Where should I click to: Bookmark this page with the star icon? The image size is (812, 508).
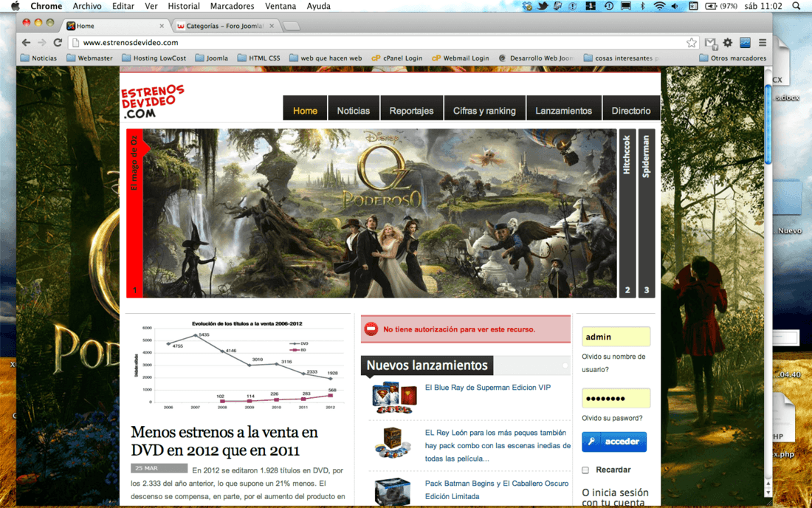692,43
